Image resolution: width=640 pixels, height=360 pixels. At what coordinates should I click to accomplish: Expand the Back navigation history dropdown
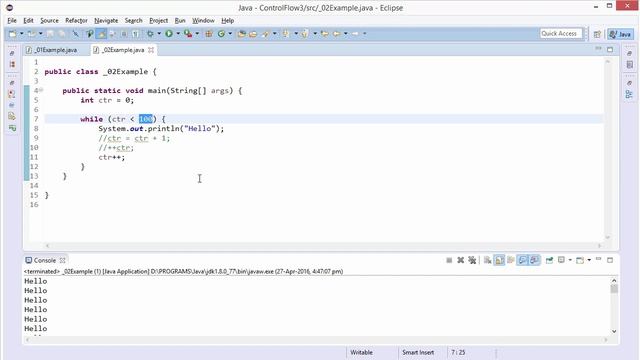[346, 34]
